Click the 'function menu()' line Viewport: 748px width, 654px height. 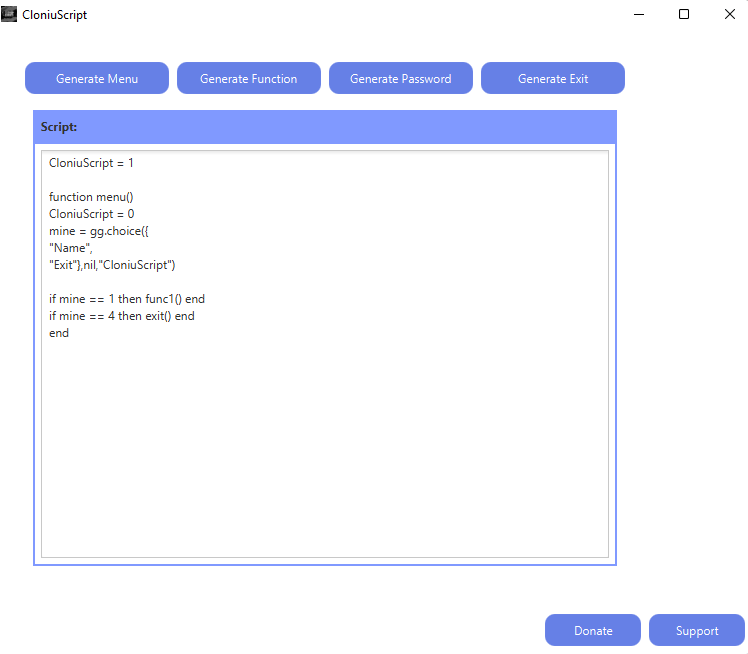[x=91, y=197]
